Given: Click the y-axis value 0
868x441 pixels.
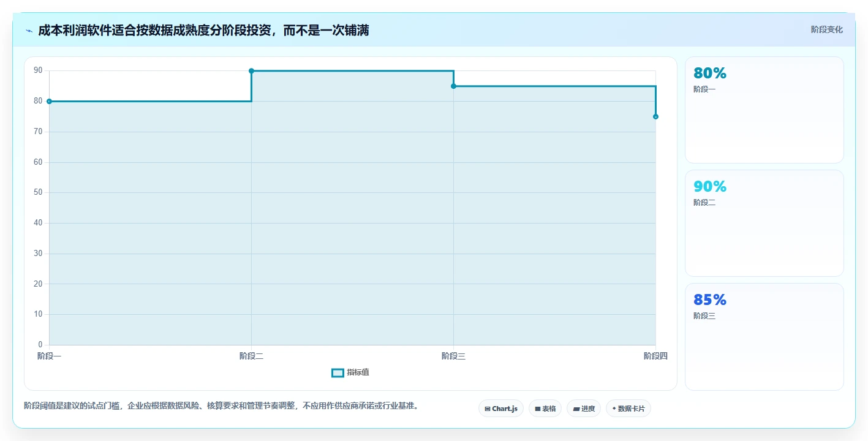Looking at the screenshot, I should pos(40,345).
